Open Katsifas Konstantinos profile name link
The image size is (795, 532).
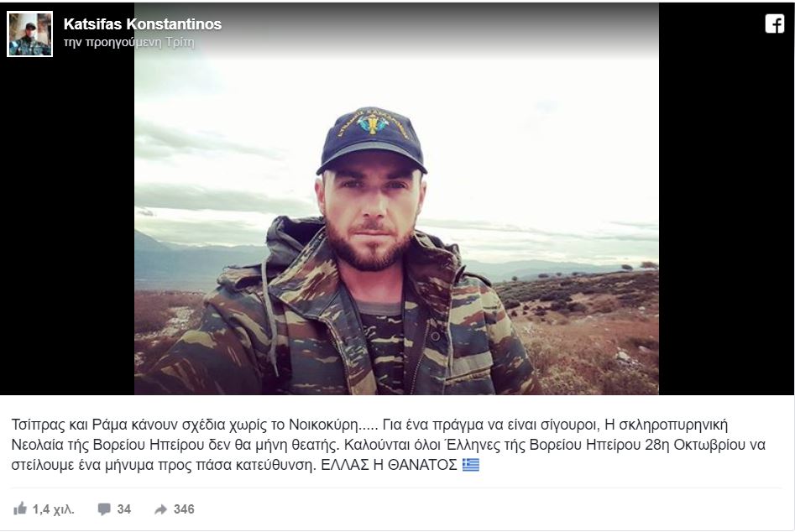pyautogui.click(x=143, y=23)
